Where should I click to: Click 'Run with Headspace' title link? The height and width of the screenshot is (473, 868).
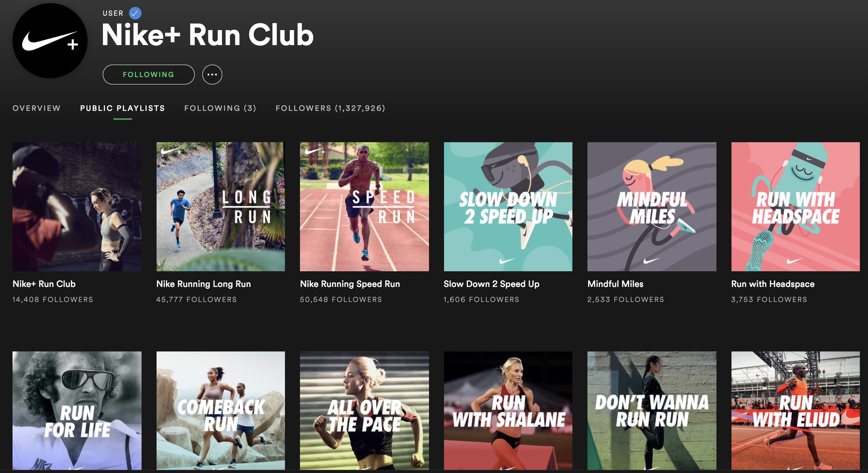pos(772,284)
